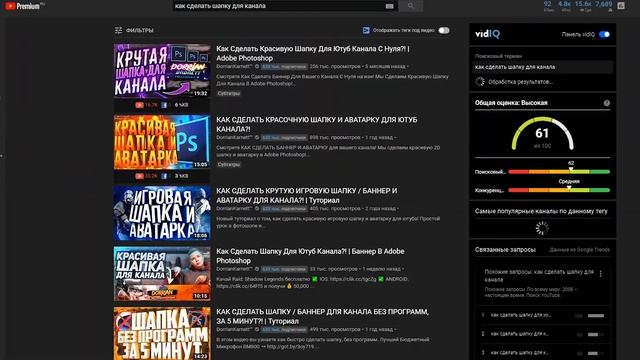The width and height of the screenshot is (640, 360).
Task: Click 'Обработка результатов...' status text
Action: pyautogui.click(x=521, y=82)
